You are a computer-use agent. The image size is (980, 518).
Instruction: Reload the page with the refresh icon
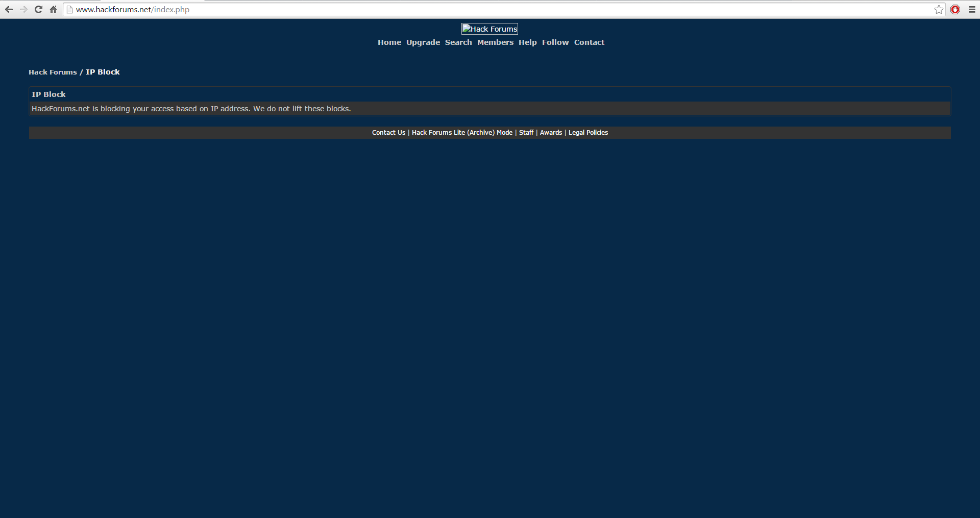point(38,9)
